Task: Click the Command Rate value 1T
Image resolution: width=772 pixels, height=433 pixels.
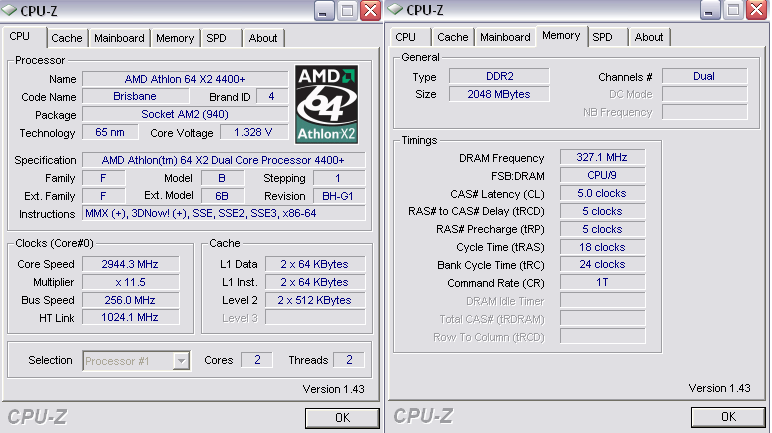Action: pos(602,282)
